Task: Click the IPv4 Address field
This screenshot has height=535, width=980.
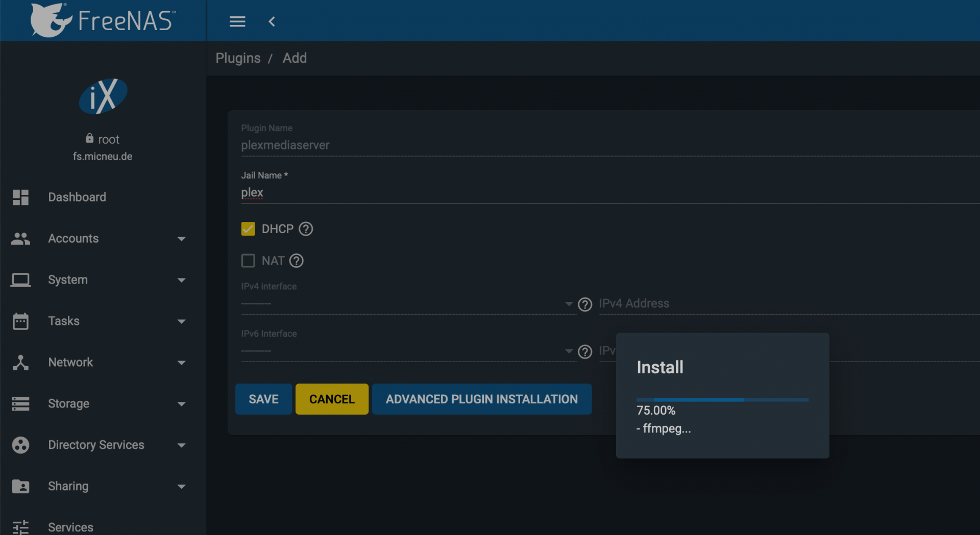Action: 789,303
